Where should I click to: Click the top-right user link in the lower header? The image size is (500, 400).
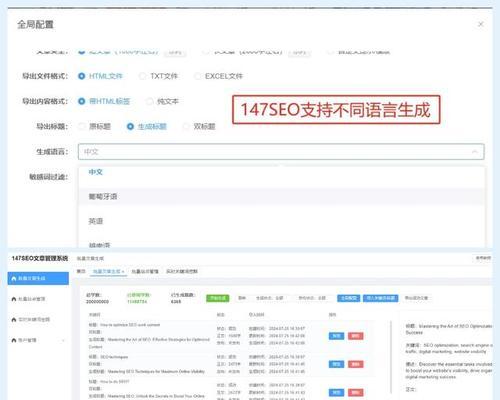[483, 258]
